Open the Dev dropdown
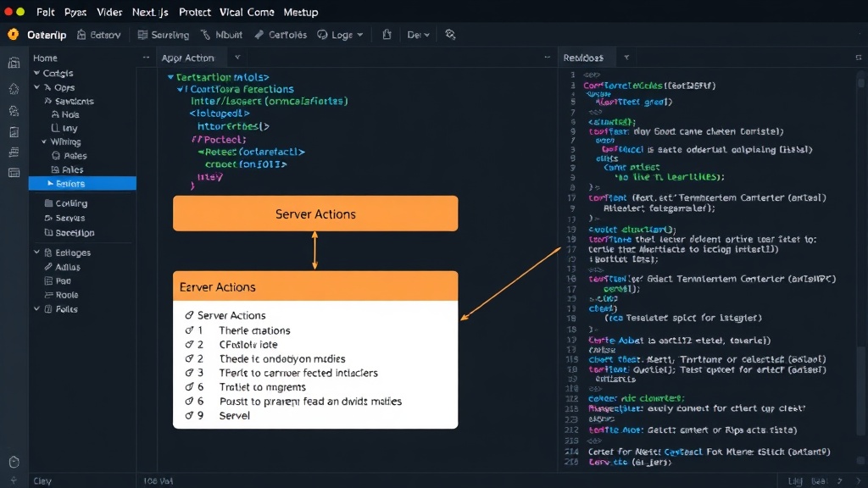 [x=418, y=35]
